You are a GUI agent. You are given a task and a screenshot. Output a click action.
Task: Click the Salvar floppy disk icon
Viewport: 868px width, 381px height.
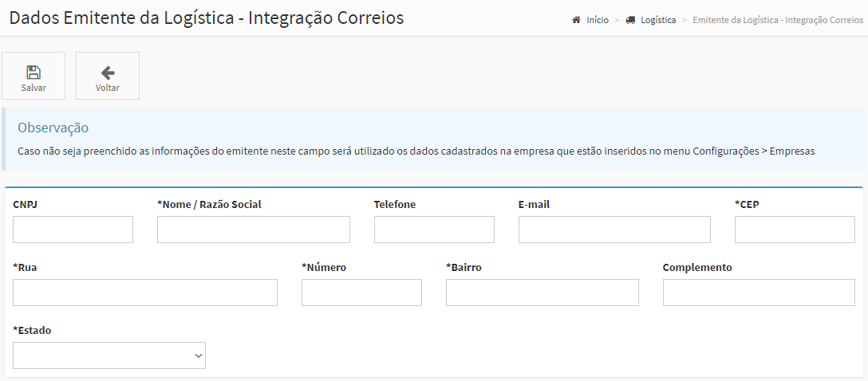click(34, 73)
